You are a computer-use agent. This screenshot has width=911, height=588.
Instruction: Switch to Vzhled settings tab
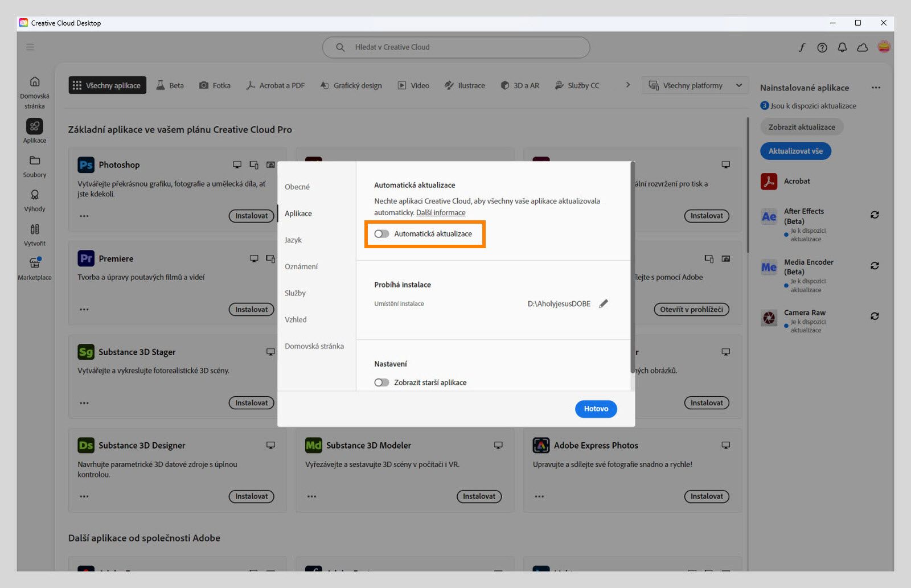[x=296, y=319]
